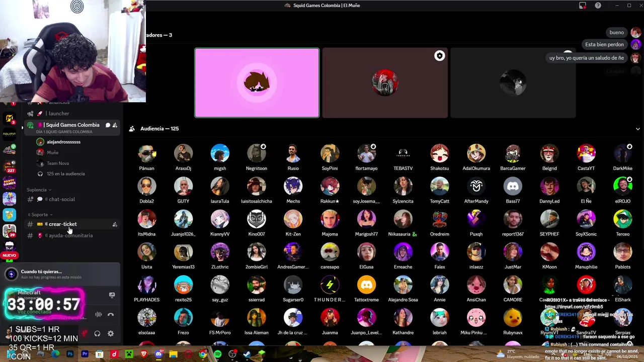This screenshot has width=644, height=362.
Task: Open Steam from the taskbar
Action: click(x=247, y=354)
